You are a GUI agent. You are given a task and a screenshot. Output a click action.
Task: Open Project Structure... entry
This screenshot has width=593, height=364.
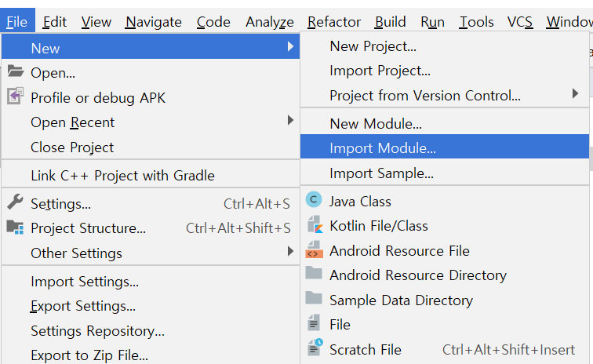tap(151, 227)
